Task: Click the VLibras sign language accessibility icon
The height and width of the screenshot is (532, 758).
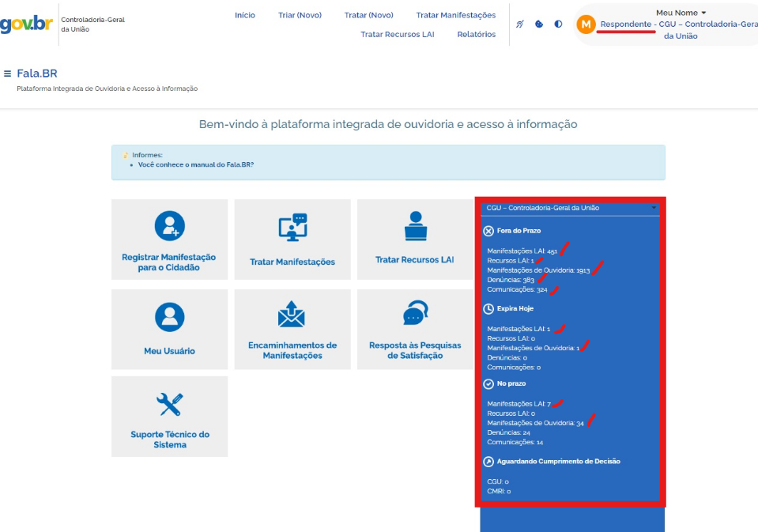Action: (520, 24)
